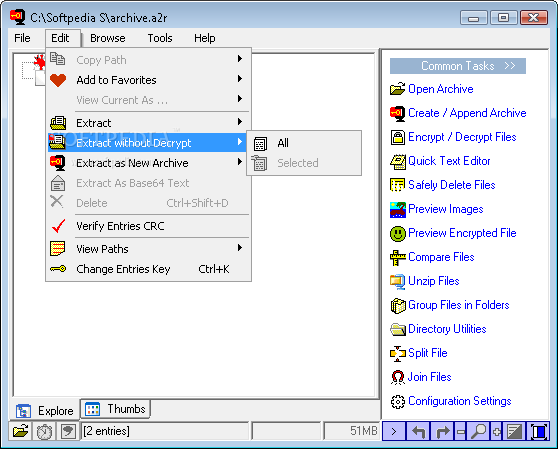Choose the highlighted Extract without Decrypt entry
Screen dimensions: 558x449
[x=147, y=143]
